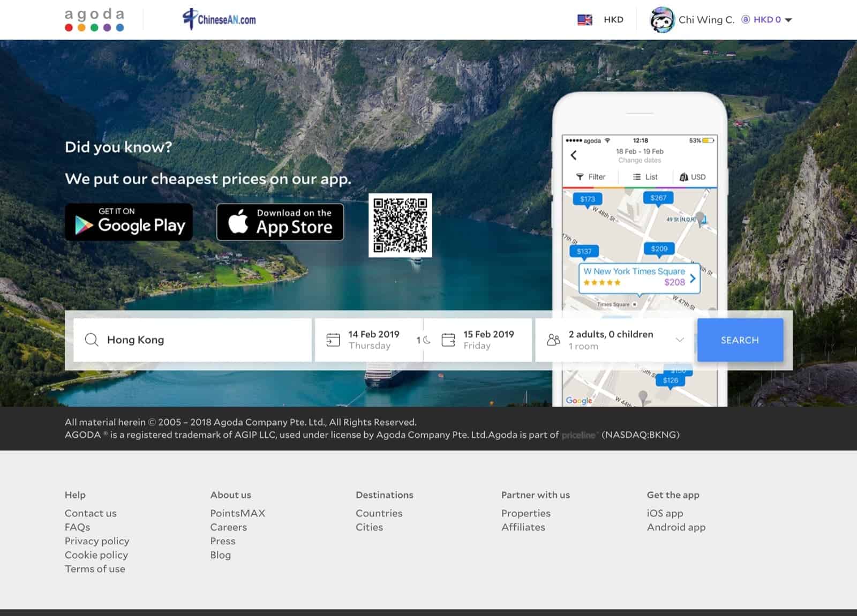Open the Privacy policy link
Screen dimensions: 857x616
pyautogui.click(x=97, y=541)
